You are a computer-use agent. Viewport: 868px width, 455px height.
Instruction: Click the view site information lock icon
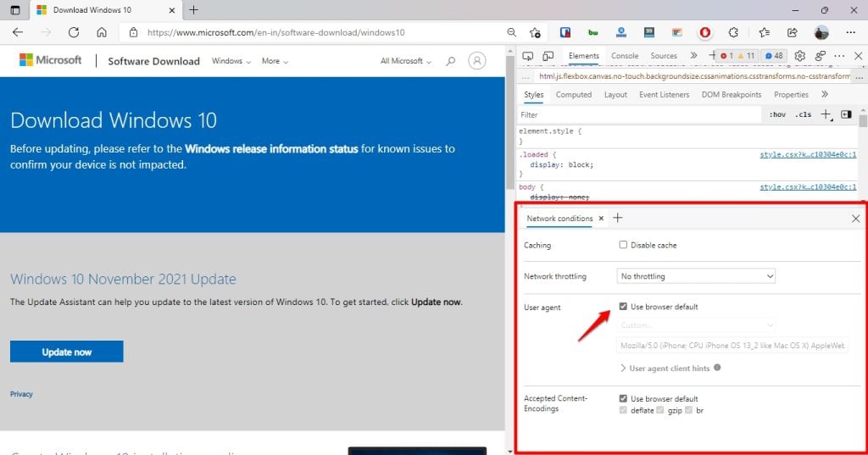coord(133,33)
